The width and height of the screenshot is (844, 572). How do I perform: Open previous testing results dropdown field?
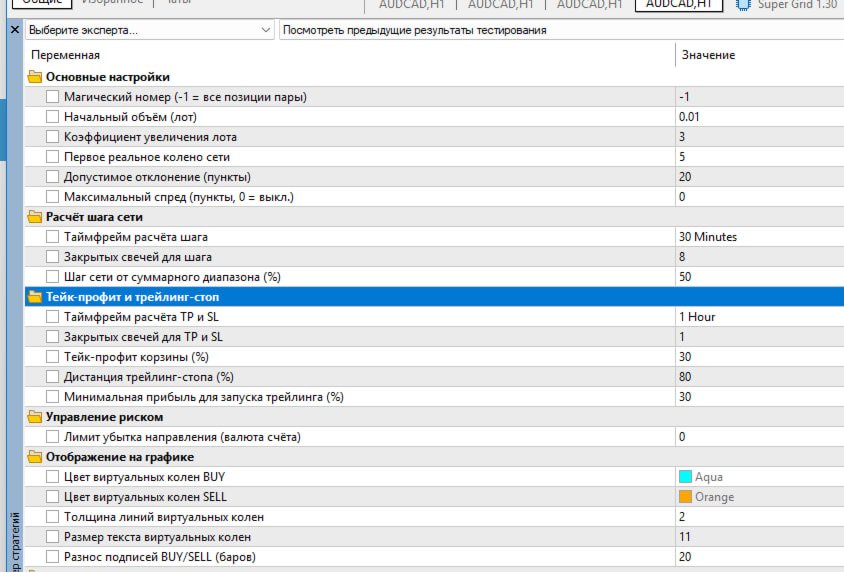coord(561,30)
